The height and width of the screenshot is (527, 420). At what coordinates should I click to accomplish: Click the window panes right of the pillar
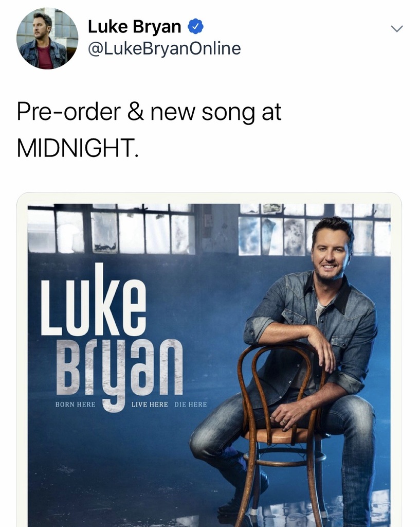coord(314,229)
